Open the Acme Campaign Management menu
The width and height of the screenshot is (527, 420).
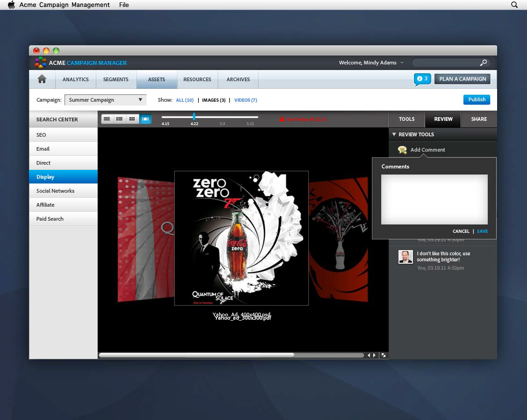[64, 5]
